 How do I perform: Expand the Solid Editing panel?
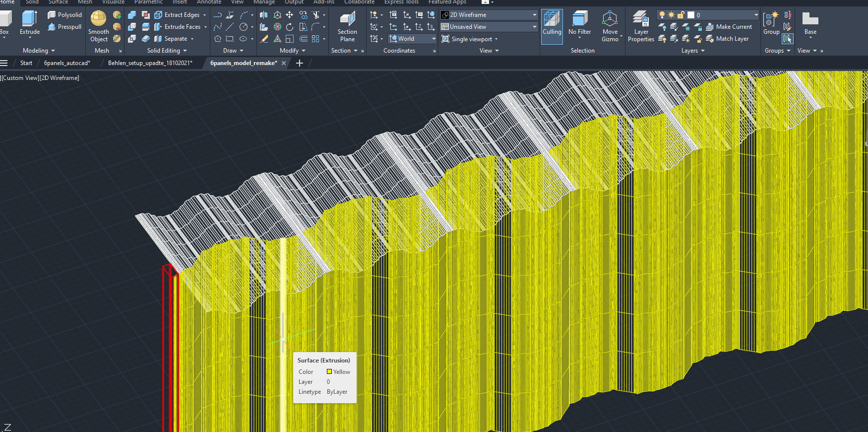pos(167,51)
